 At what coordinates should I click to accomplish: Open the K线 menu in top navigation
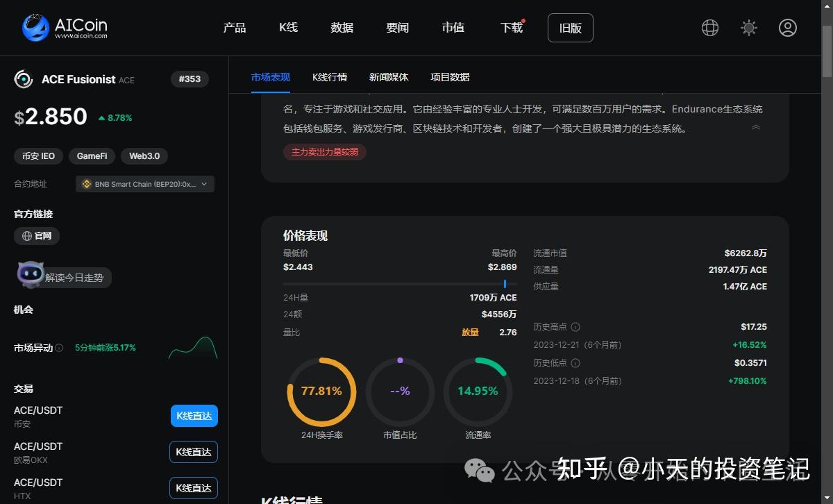coord(288,28)
